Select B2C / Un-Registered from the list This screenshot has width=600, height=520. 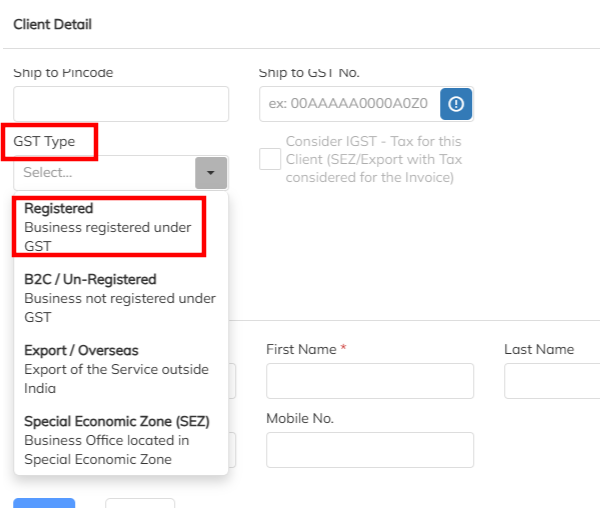(120, 298)
